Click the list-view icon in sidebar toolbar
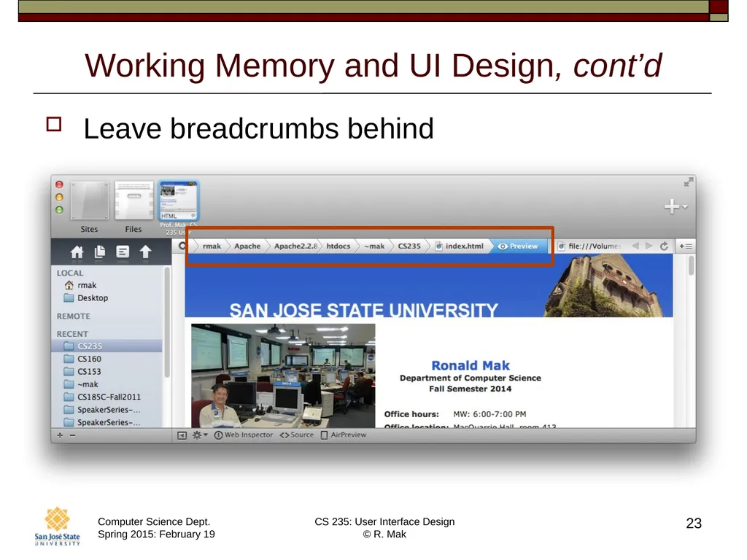 123,252
